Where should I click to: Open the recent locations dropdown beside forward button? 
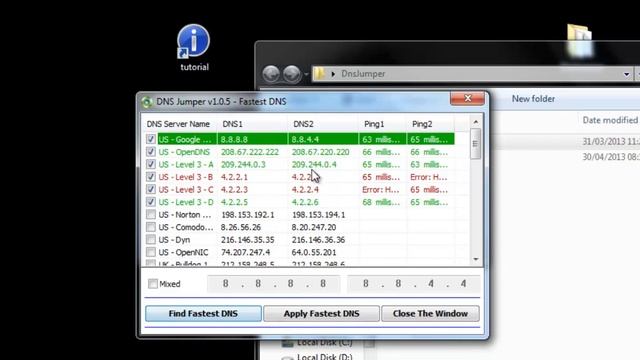(306, 75)
